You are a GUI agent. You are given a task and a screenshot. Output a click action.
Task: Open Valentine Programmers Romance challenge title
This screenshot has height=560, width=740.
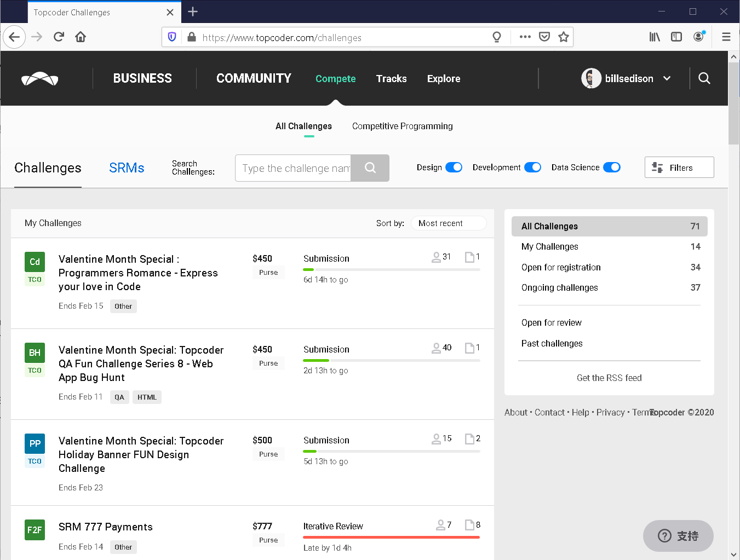point(138,273)
